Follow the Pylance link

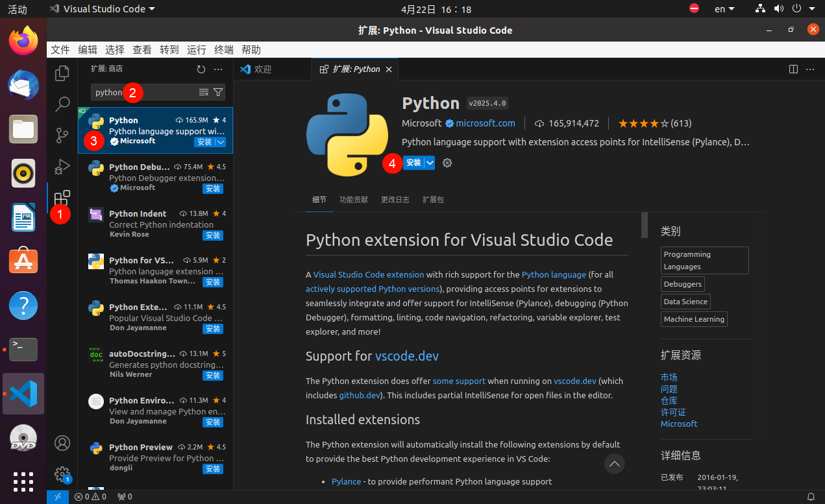tap(347, 481)
